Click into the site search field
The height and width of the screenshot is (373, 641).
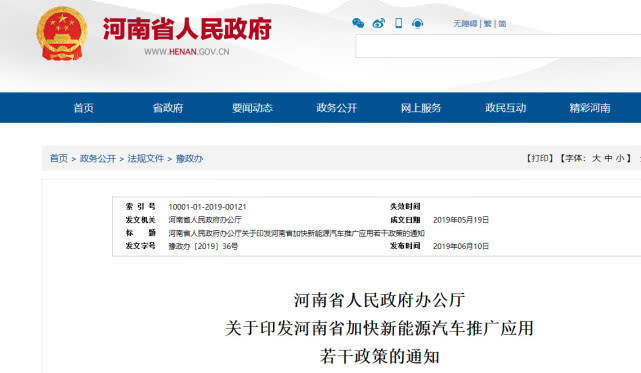(498, 46)
